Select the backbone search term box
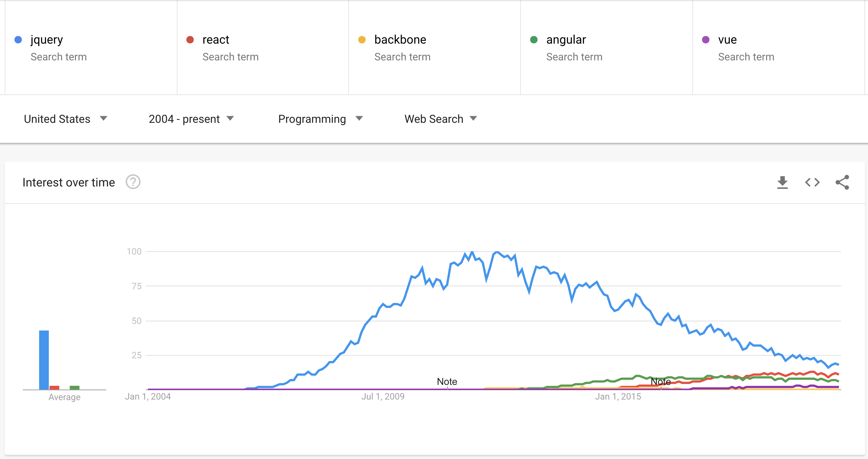This screenshot has height=459, width=868. click(x=435, y=47)
